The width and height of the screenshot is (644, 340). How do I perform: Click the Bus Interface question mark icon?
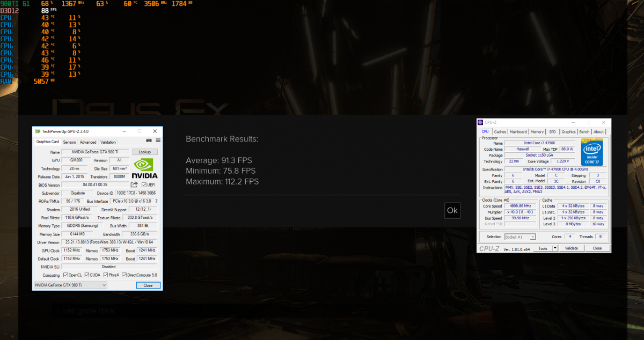[x=157, y=201]
